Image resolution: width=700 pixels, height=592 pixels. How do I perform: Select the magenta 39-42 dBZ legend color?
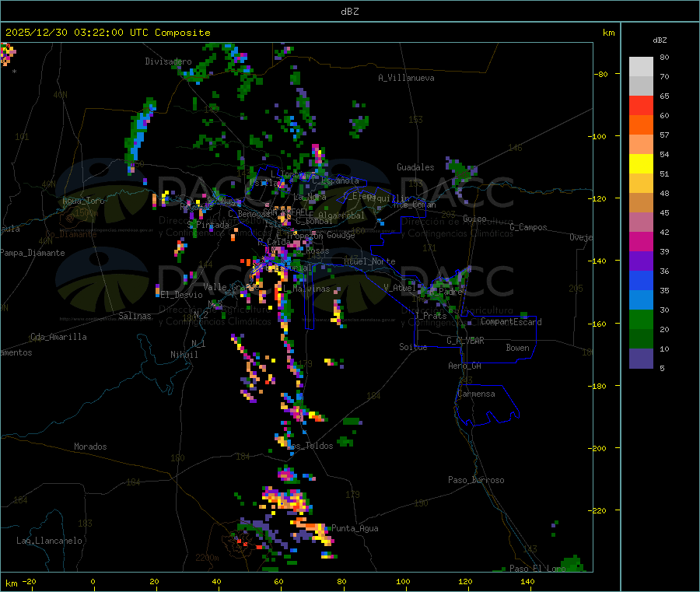[641, 241]
